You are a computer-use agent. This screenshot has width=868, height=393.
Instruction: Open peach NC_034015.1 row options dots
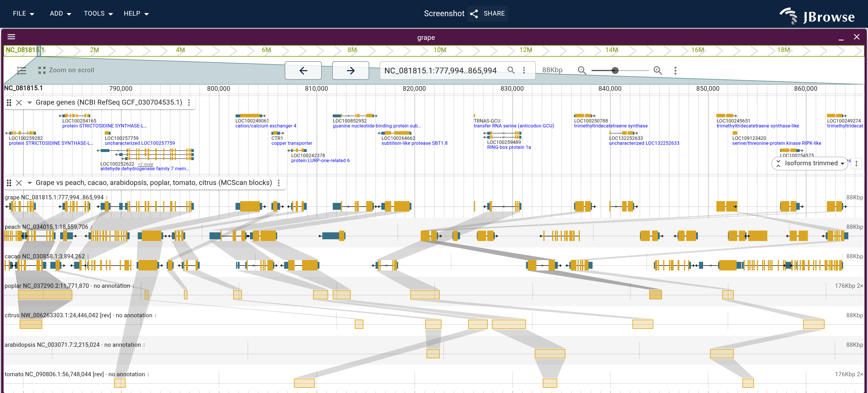tap(91, 227)
